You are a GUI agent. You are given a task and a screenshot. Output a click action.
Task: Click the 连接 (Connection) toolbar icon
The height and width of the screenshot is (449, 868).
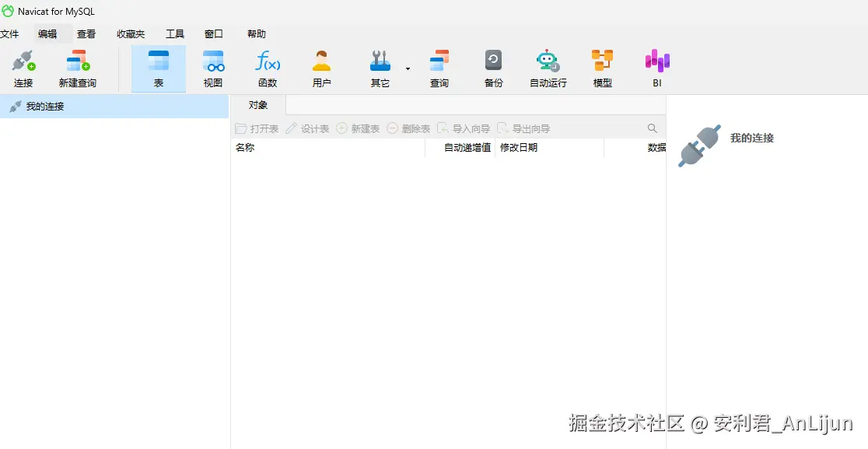pos(23,69)
